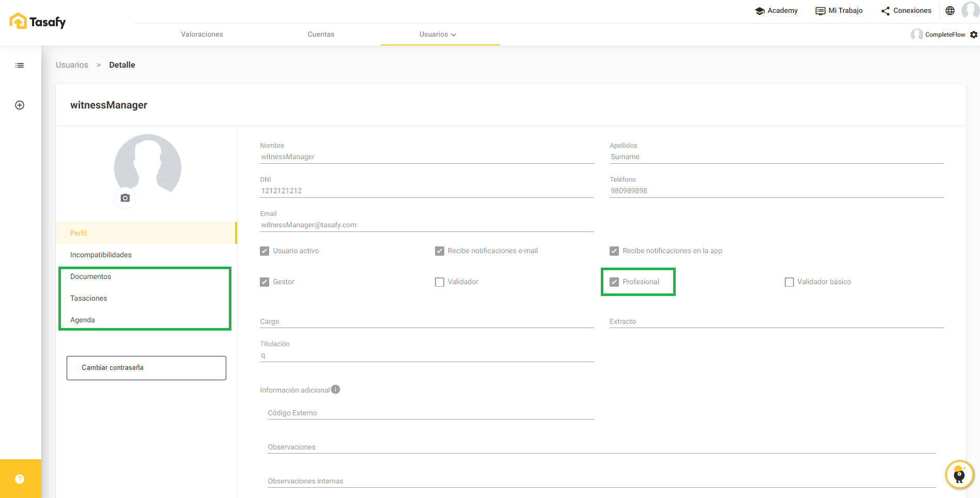
Task: Open the Cuentas tab
Action: coord(321,35)
